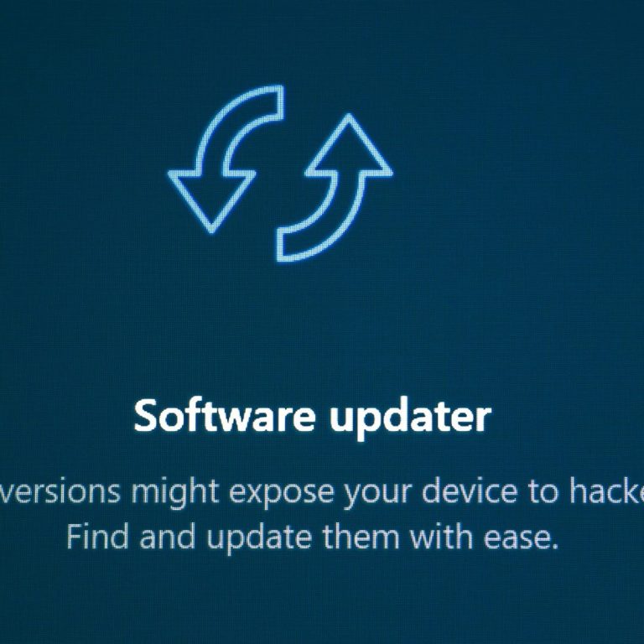The width and height of the screenshot is (644, 644).
Task: Click the word "versions" in the description
Action: click(x=60, y=492)
